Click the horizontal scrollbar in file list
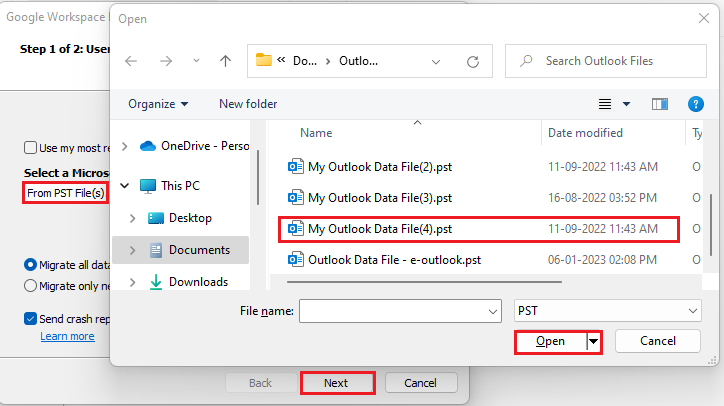 click(x=424, y=281)
